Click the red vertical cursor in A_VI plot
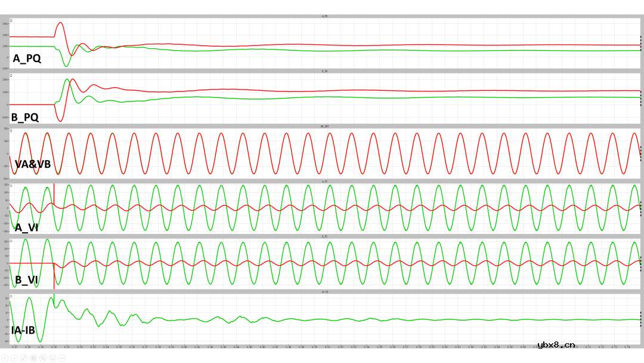The width and height of the screenshot is (644, 363). click(54, 194)
